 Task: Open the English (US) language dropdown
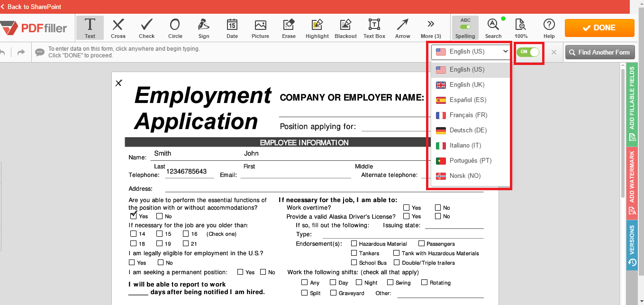[x=471, y=52]
